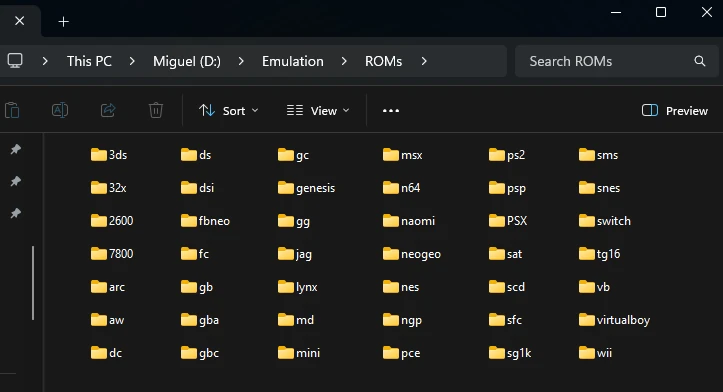Add a new tab with plus icon
Image resolution: width=723 pixels, height=392 pixels.
pos(64,22)
